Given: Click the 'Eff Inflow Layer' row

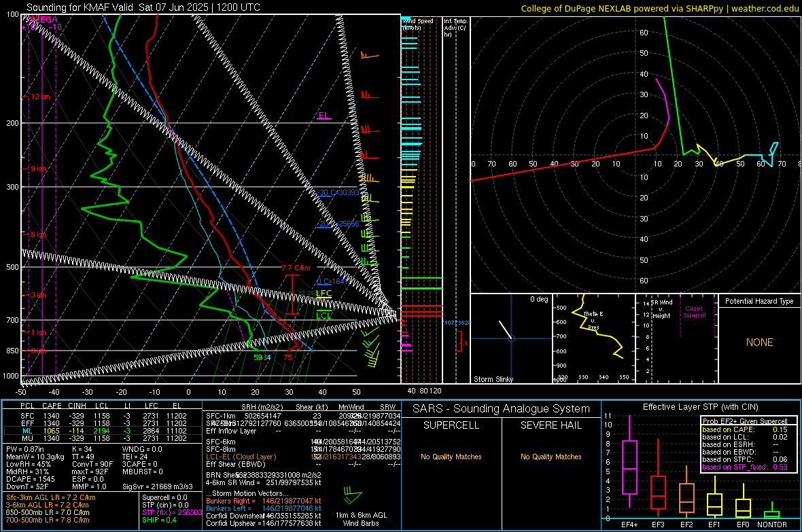Looking at the screenshot, I should tap(303, 431).
